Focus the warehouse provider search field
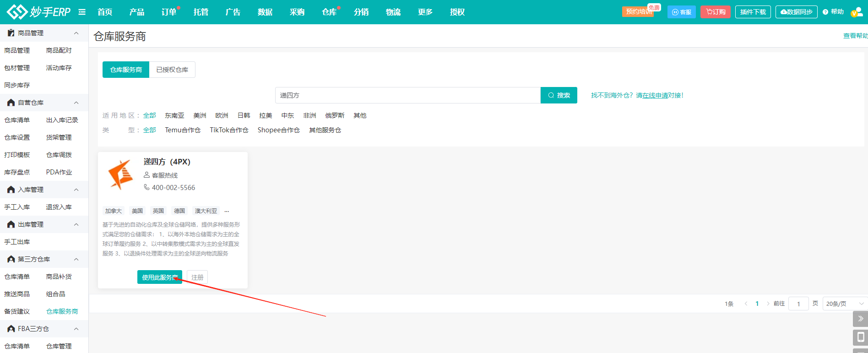Image resolution: width=868 pixels, height=353 pixels. point(408,95)
